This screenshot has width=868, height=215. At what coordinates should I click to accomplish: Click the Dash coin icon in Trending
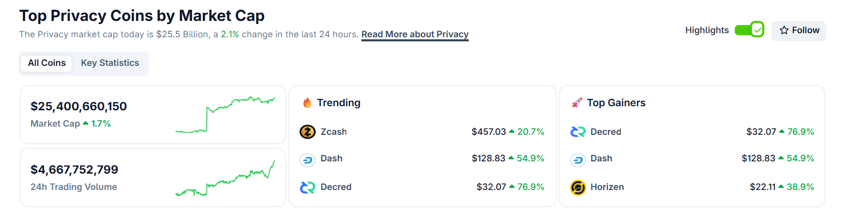pos(307,160)
